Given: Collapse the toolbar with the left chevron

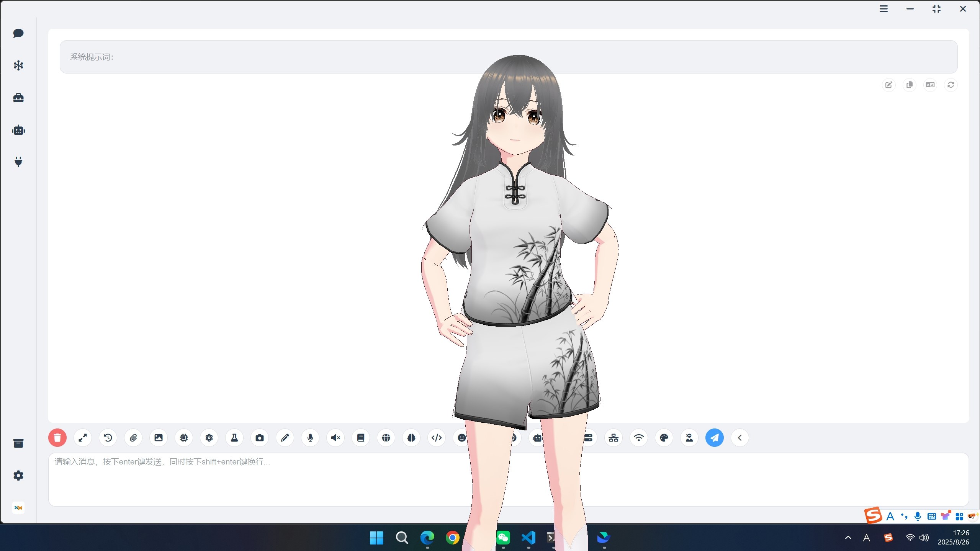Looking at the screenshot, I should pyautogui.click(x=739, y=438).
